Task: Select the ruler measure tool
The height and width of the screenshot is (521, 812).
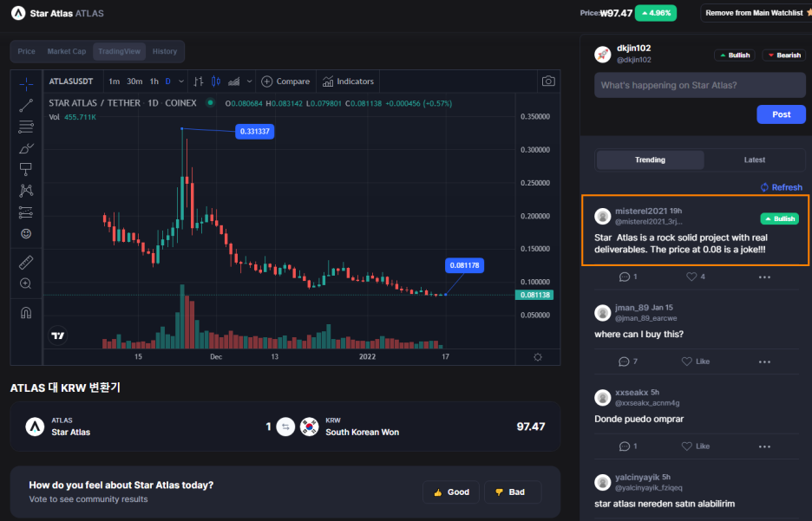Action: tap(26, 263)
